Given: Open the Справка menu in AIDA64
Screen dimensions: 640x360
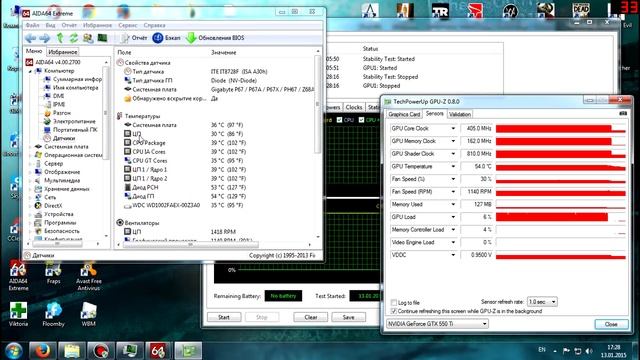Looking at the screenshot, I should 154,25.
